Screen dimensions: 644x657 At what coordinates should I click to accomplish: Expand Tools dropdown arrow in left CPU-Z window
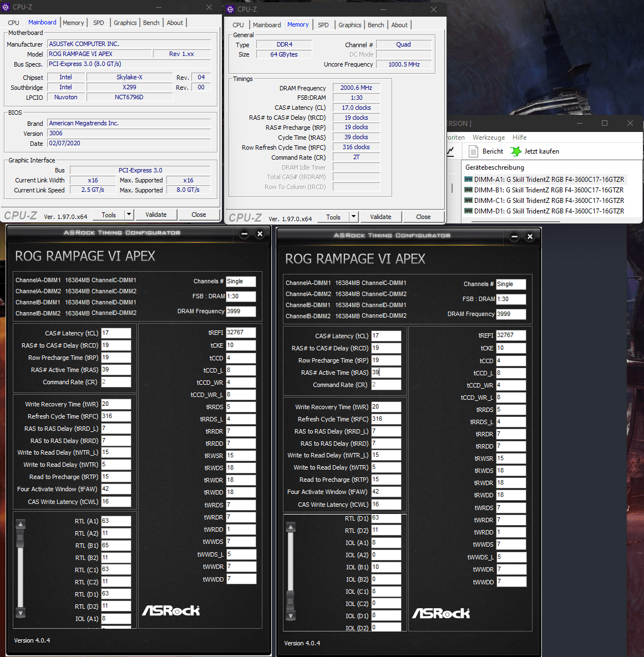(x=129, y=215)
